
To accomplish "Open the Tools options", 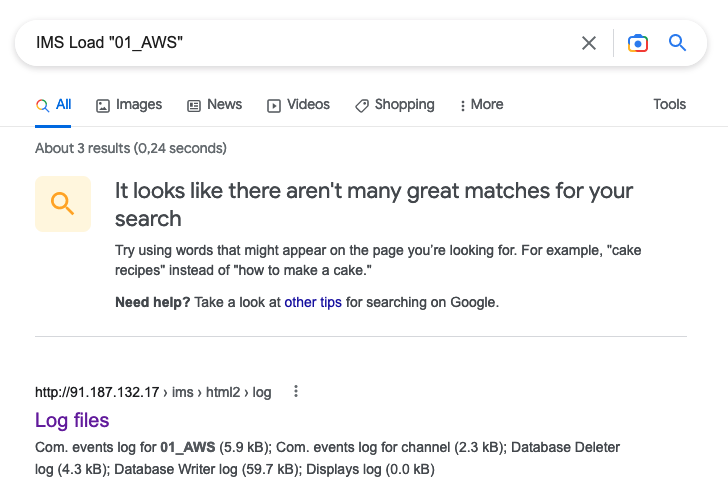I will 669,104.
